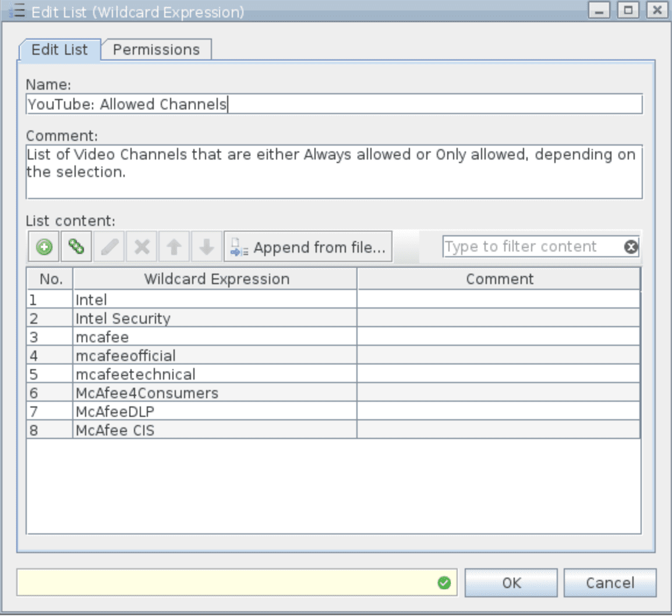Minimize the Edit List window

coord(599,10)
